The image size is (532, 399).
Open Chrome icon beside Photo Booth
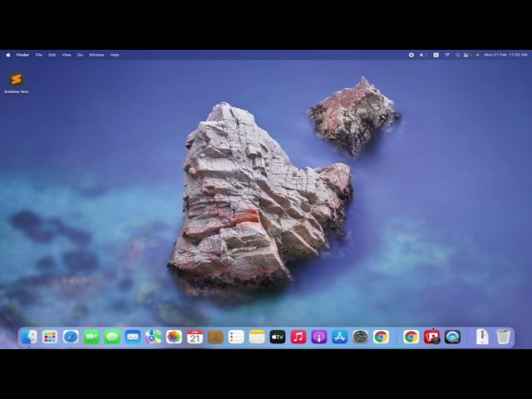click(411, 337)
